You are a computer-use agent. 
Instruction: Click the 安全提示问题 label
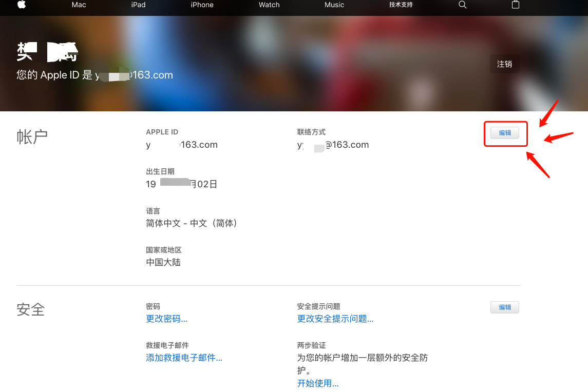(319, 306)
